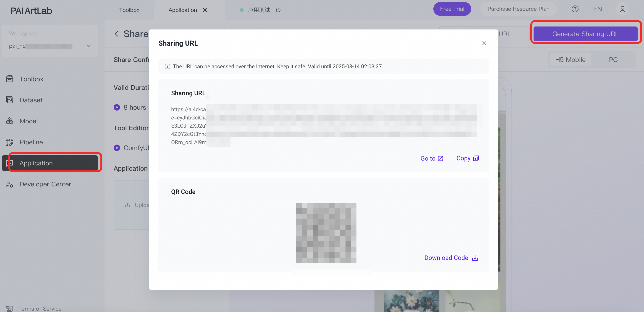Screen dimensions: 644x312
Task: Expand the Workspace dropdown
Action: click(x=88, y=46)
